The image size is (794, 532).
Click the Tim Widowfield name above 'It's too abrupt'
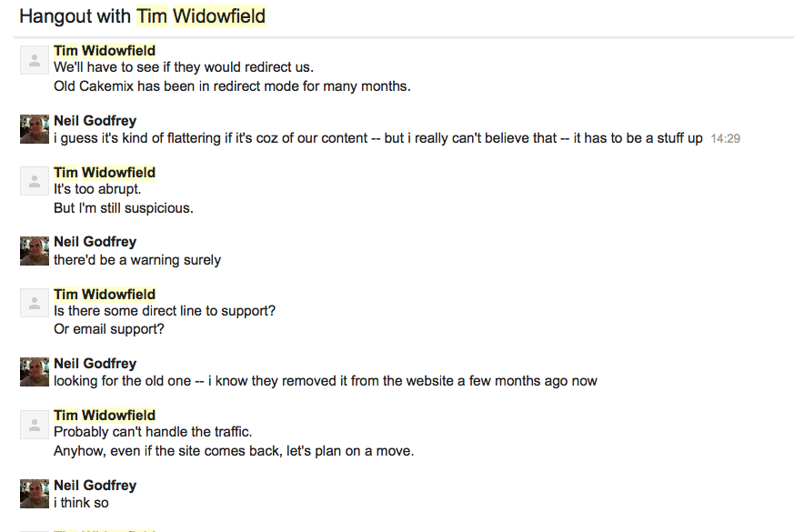(x=105, y=172)
